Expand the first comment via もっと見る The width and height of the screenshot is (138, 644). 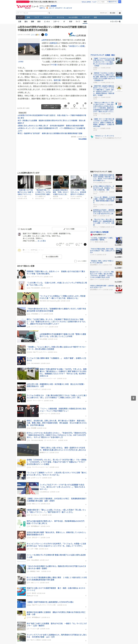(x=42, y=241)
